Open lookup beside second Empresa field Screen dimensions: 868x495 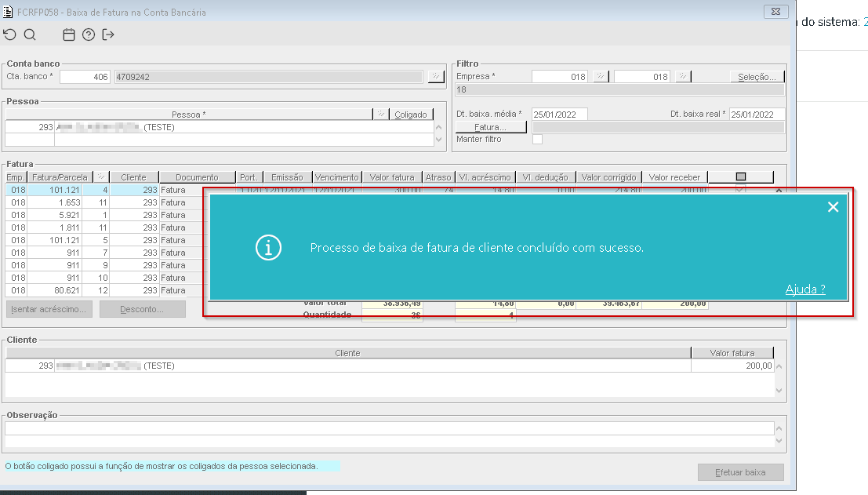(683, 76)
